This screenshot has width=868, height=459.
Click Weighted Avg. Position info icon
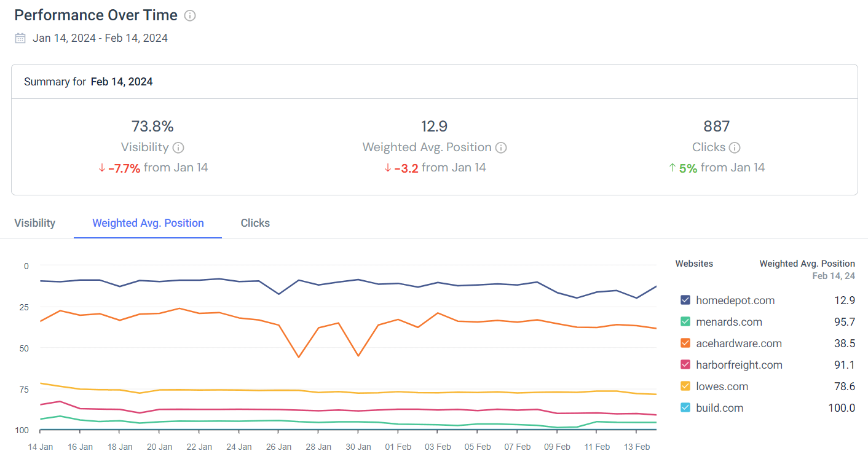click(501, 147)
